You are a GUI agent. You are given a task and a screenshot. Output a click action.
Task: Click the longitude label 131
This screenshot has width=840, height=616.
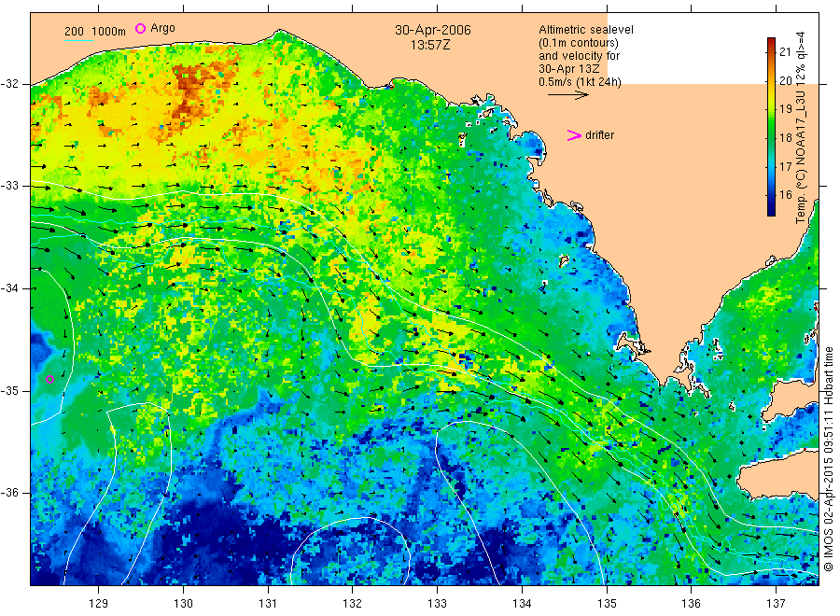[x=268, y=603]
